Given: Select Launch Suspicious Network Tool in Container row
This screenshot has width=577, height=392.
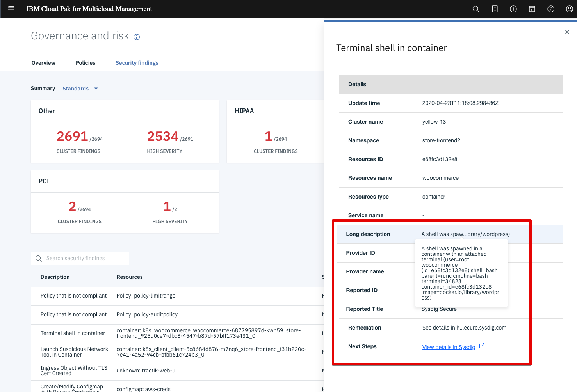Looking at the screenshot, I should pos(178,352).
